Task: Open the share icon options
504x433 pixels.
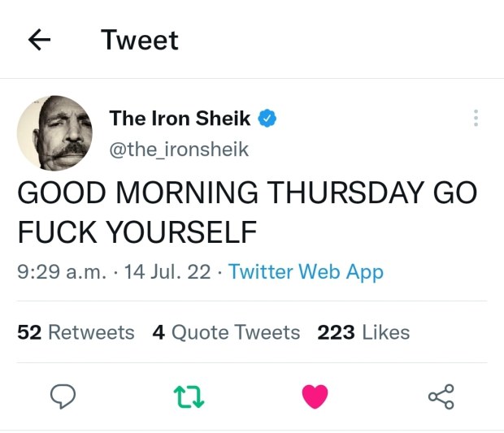Action: [x=441, y=396]
